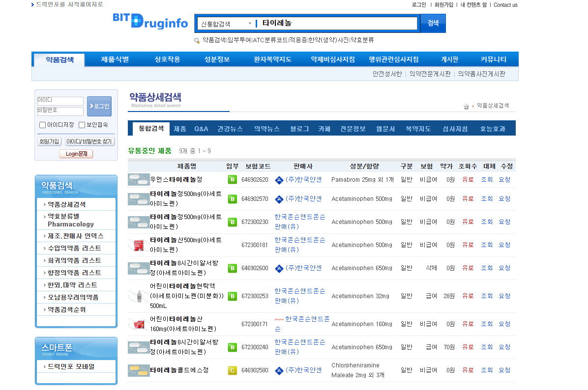Open pill thumbnail for 우먼스타이레놀정
The image size is (588, 390).
click(139, 179)
